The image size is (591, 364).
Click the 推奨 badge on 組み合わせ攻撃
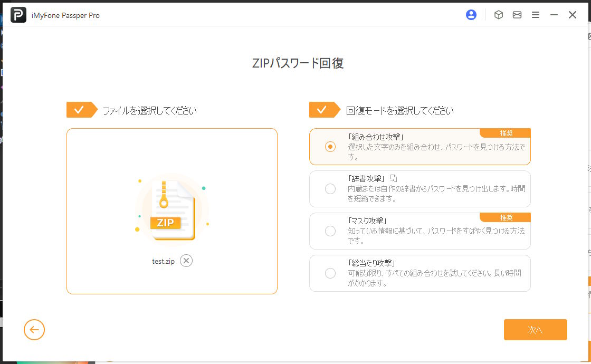[x=506, y=133]
